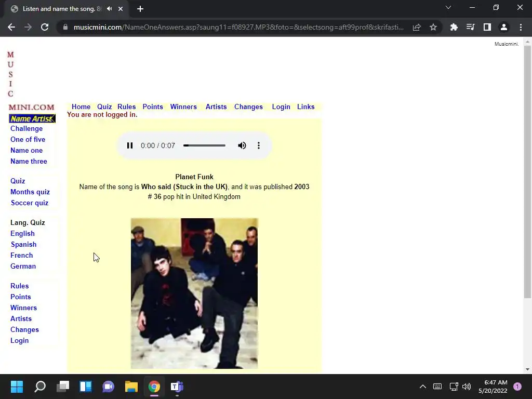Open Login in top navigation
The height and width of the screenshot is (399, 532).
click(x=281, y=107)
